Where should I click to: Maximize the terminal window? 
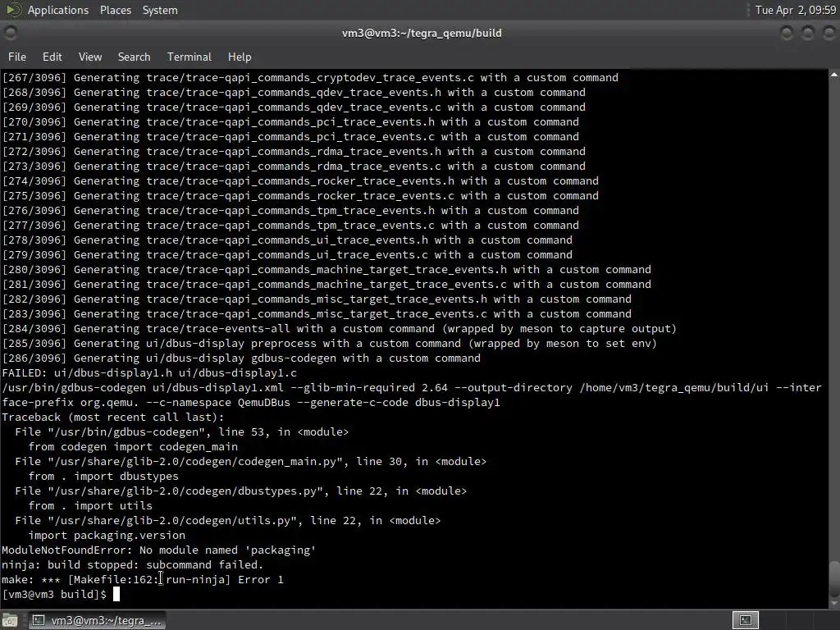click(x=807, y=33)
